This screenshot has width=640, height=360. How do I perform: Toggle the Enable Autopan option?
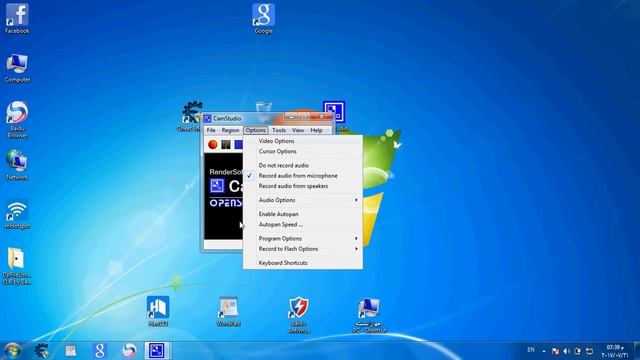[302, 214]
